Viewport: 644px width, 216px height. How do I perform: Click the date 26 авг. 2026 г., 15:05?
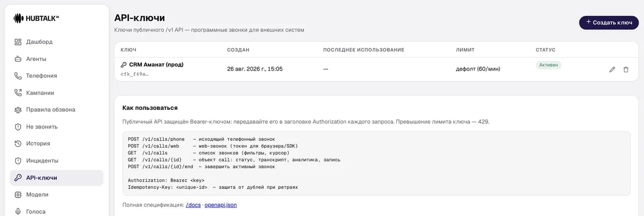click(255, 69)
